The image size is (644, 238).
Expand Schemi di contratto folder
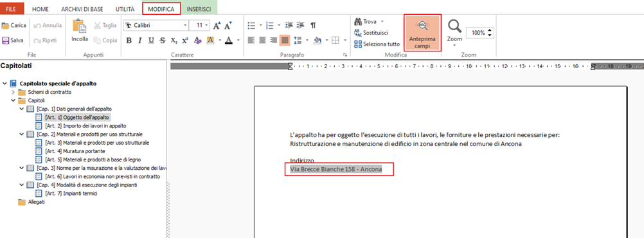pos(13,92)
